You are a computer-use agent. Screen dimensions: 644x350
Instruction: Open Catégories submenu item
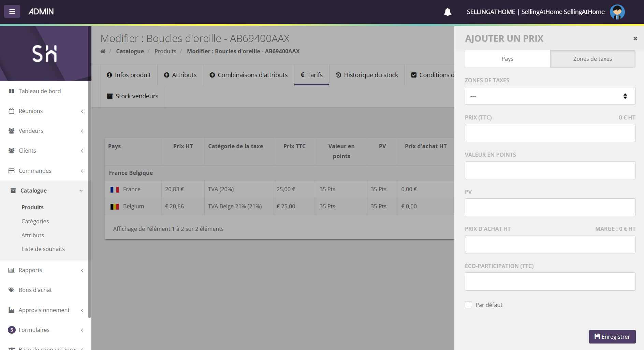click(35, 221)
